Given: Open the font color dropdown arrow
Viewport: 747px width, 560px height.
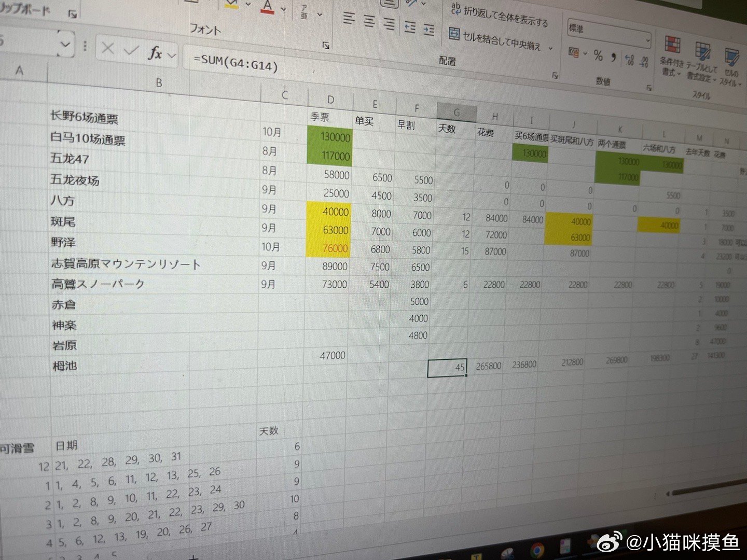Looking at the screenshot, I should [284, 9].
